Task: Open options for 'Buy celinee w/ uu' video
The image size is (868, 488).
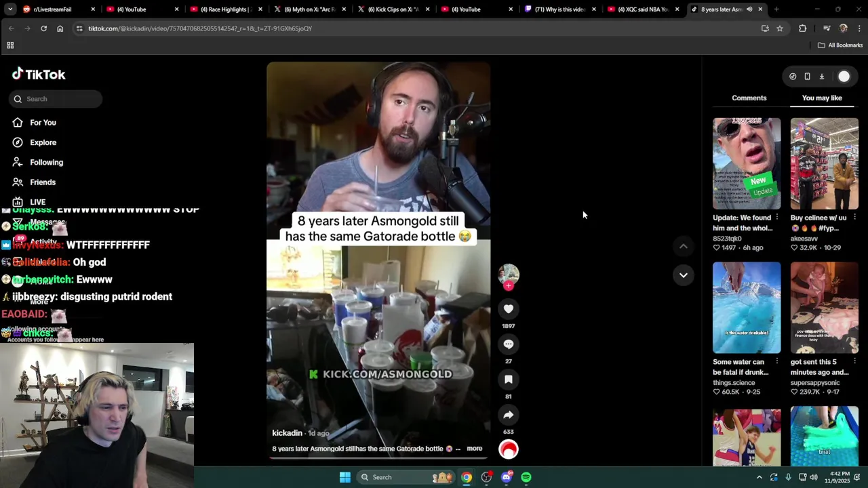Action: pos(854,218)
